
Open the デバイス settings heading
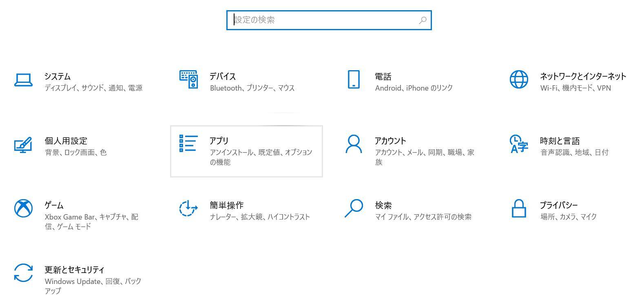pos(223,76)
